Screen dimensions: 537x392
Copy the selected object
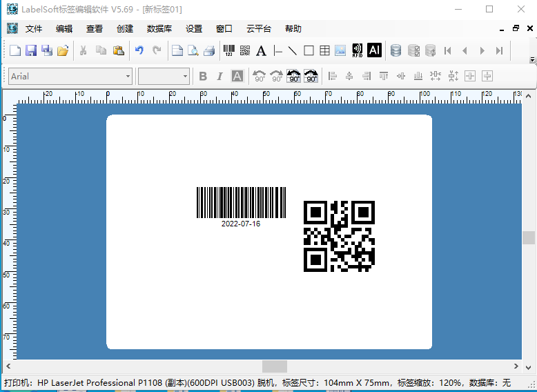[x=101, y=50]
